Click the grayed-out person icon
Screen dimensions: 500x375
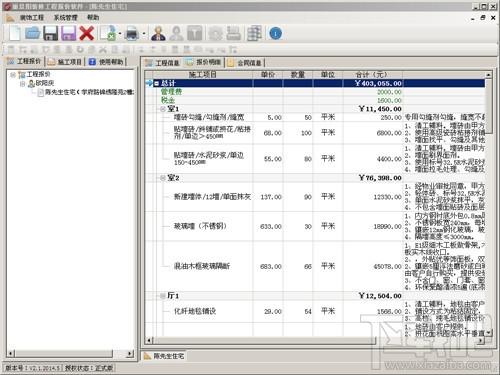point(176,33)
